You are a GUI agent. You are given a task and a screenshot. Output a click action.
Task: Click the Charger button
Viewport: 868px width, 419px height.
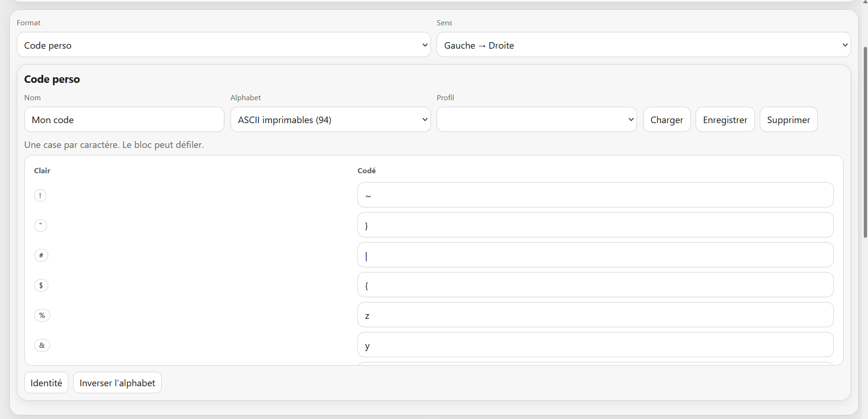click(x=667, y=119)
